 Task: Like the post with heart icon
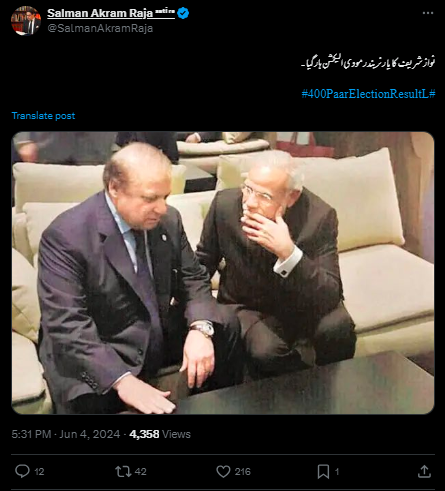(x=223, y=471)
